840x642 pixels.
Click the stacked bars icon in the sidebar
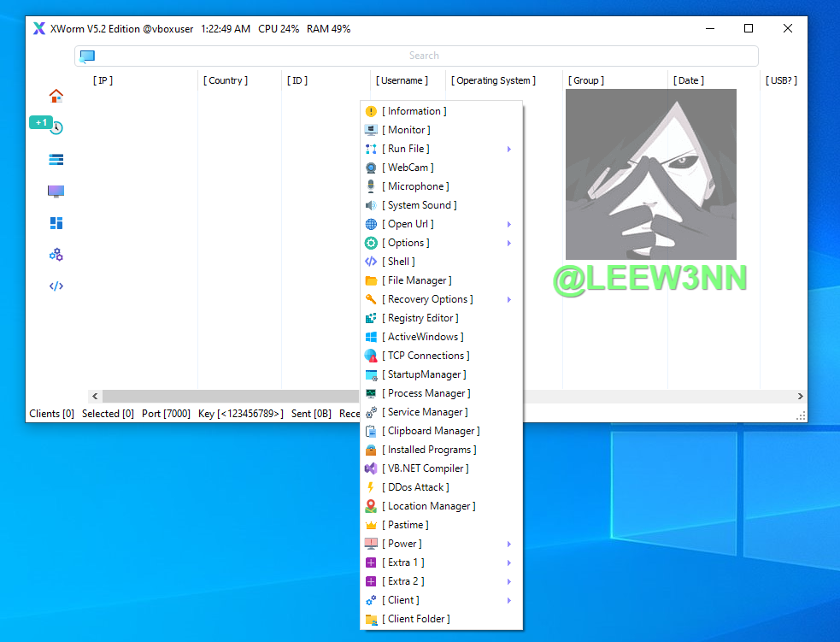pyautogui.click(x=56, y=160)
